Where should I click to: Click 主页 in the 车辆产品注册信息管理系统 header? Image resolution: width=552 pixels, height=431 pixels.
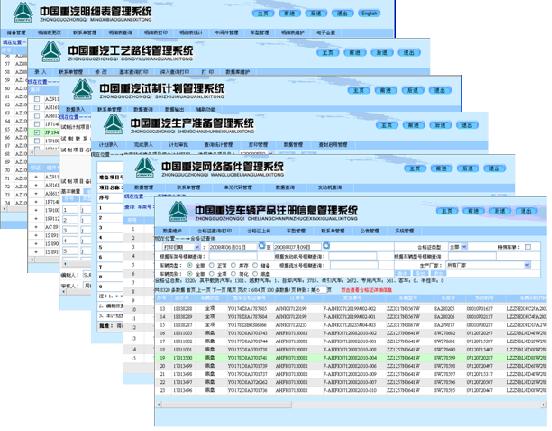coord(447,211)
